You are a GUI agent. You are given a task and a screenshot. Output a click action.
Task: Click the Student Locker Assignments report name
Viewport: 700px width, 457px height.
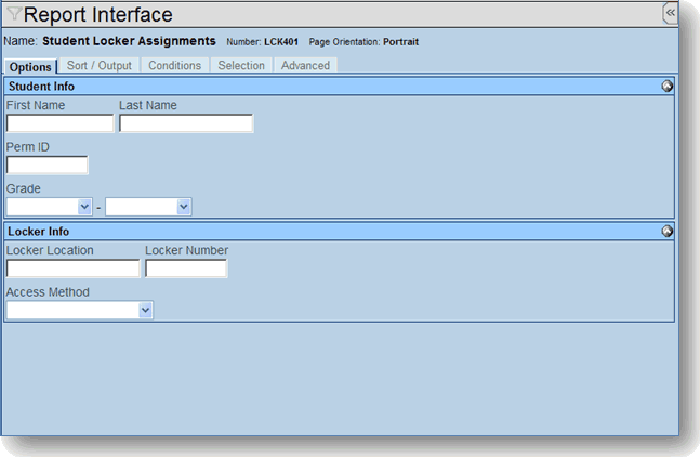(129, 41)
